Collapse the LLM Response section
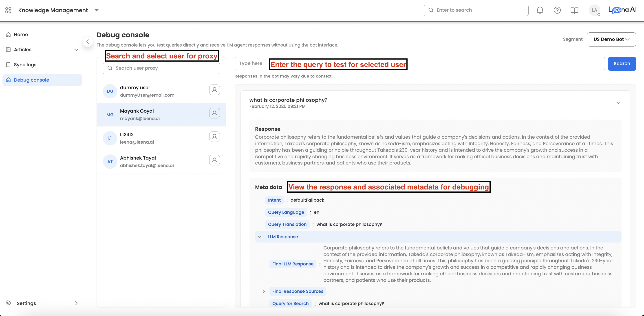This screenshot has width=644, height=316. [x=260, y=237]
